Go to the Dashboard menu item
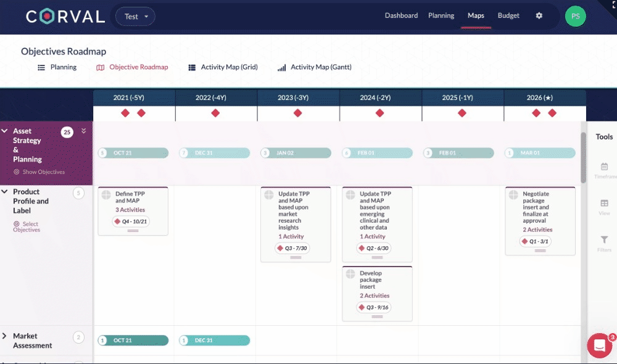The height and width of the screenshot is (364, 617). pyautogui.click(x=401, y=16)
